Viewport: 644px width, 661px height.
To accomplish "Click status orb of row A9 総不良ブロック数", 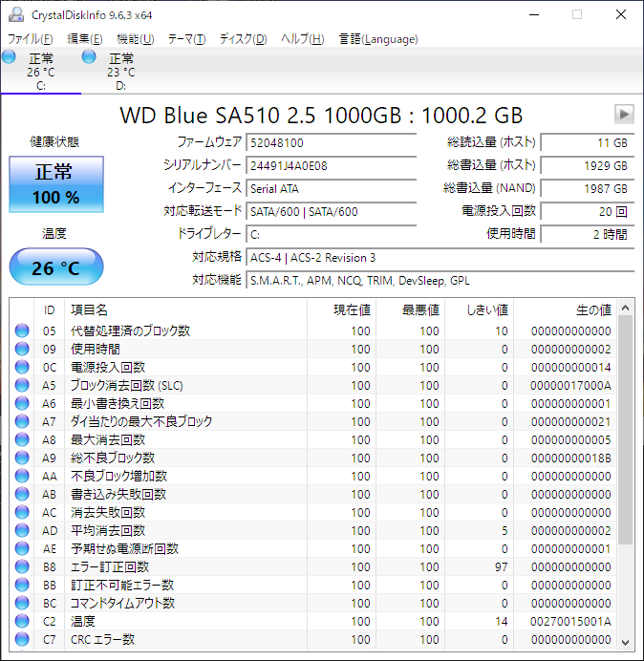I will pos(22,458).
